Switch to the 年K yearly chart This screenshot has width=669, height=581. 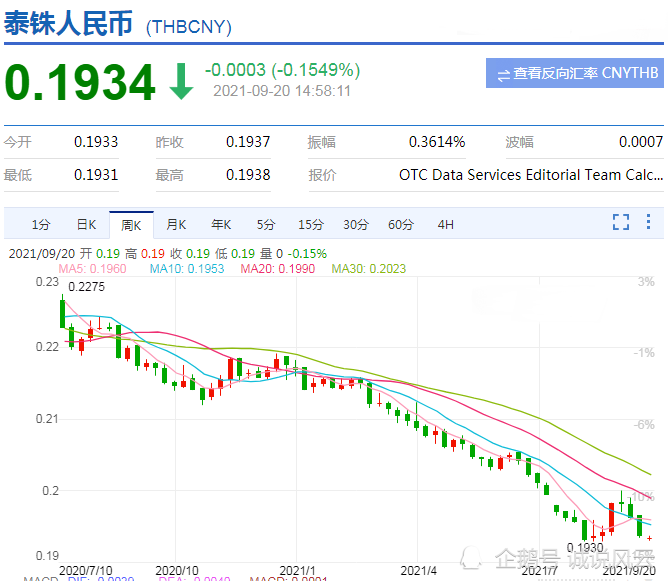(x=221, y=225)
